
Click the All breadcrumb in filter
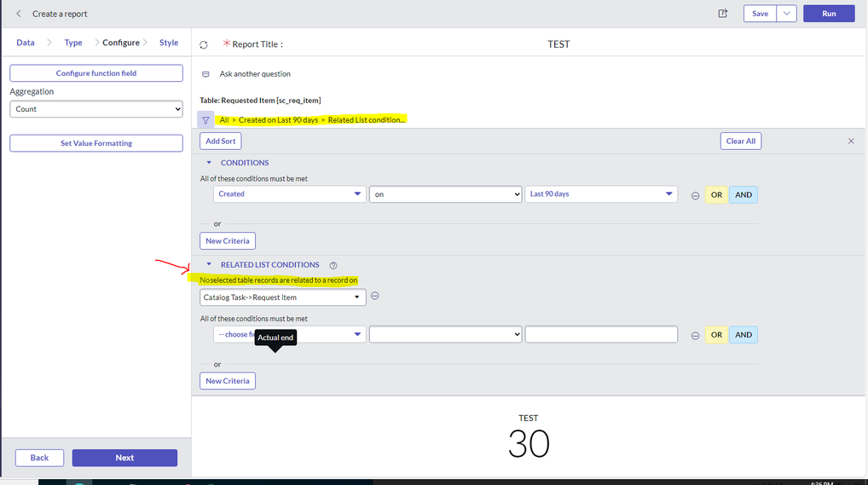224,119
